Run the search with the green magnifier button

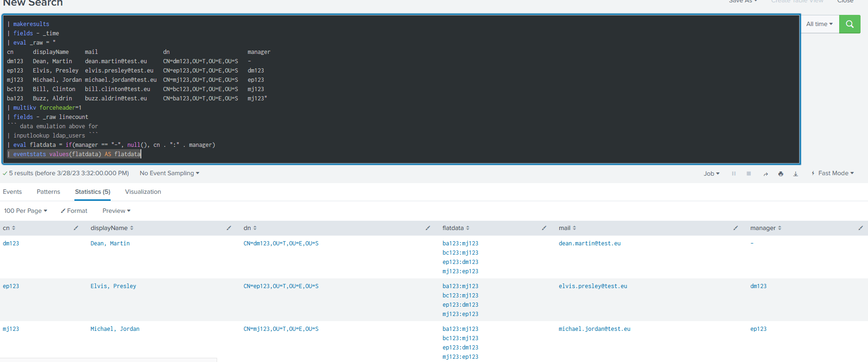(x=849, y=24)
